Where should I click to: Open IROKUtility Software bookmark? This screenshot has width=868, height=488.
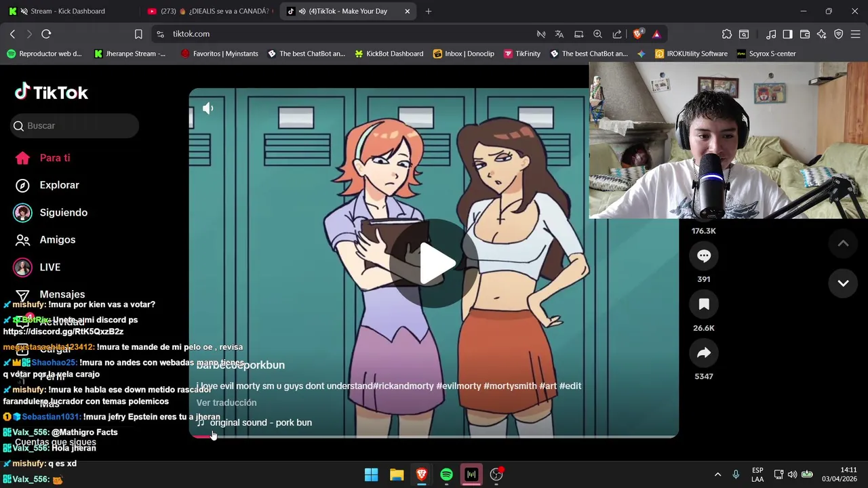coord(691,54)
